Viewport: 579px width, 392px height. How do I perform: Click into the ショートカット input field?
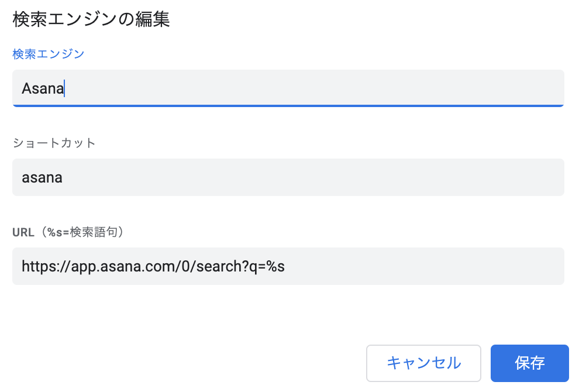288,177
